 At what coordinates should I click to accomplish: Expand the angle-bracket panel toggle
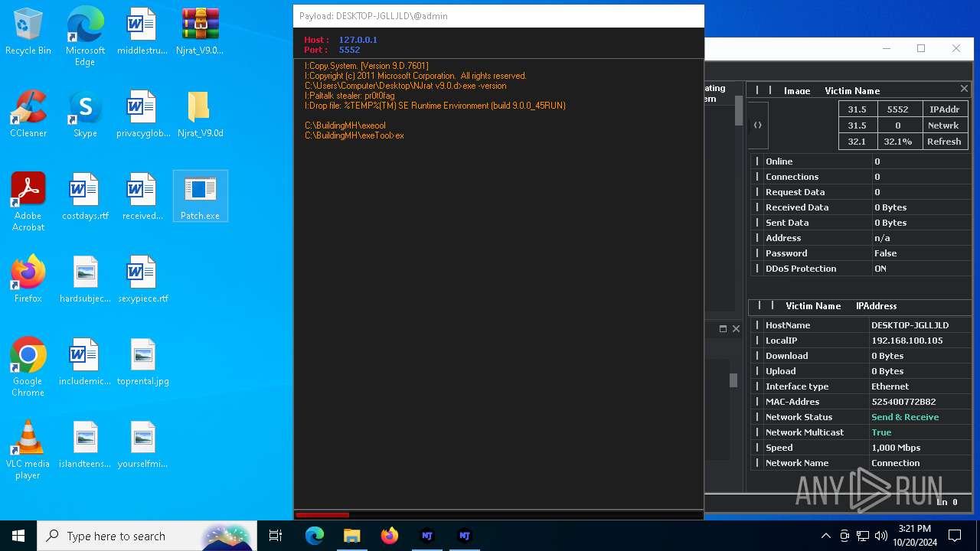coord(757,125)
